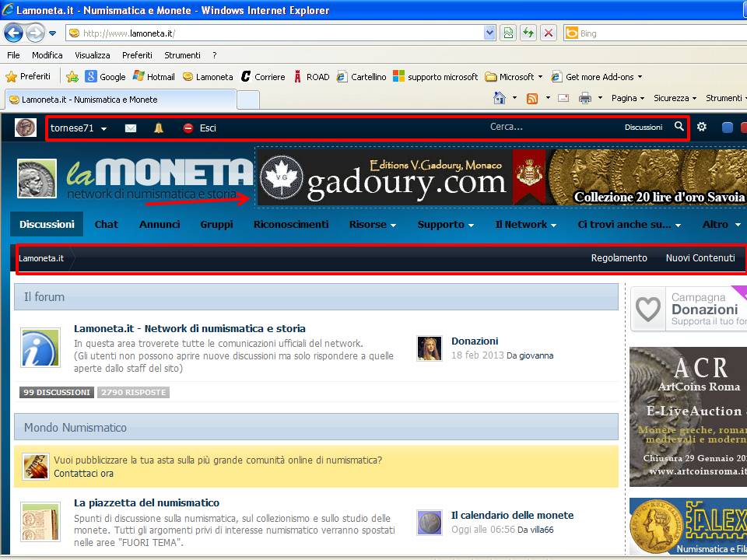Open the Nuovi Contenuti link
The image size is (747, 560).
point(700,258)
